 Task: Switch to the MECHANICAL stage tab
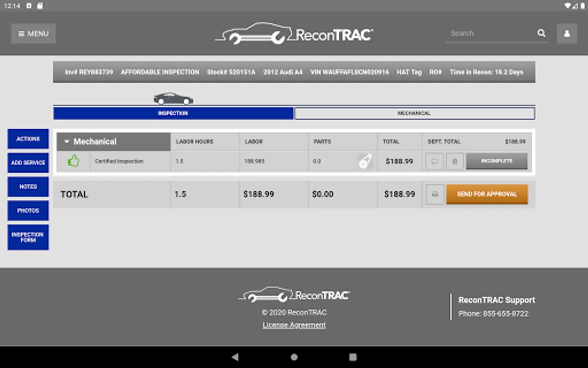click(x=414, y=113)
